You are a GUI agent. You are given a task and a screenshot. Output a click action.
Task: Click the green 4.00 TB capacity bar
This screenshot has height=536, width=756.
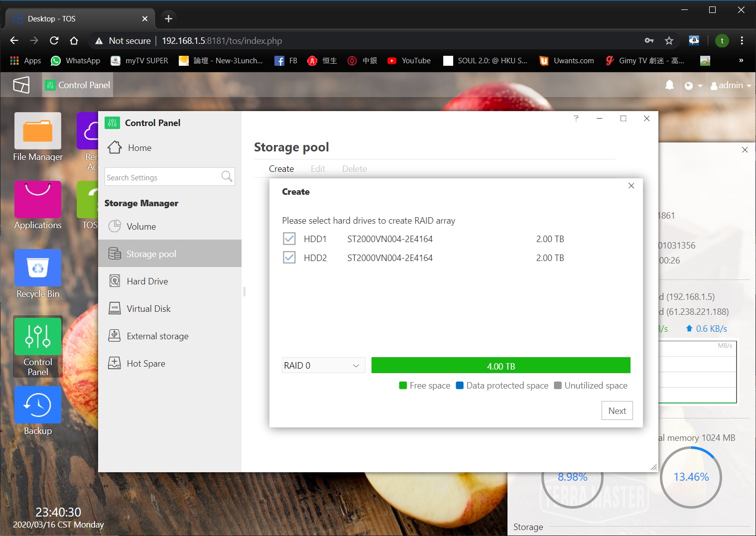point(501,366)
